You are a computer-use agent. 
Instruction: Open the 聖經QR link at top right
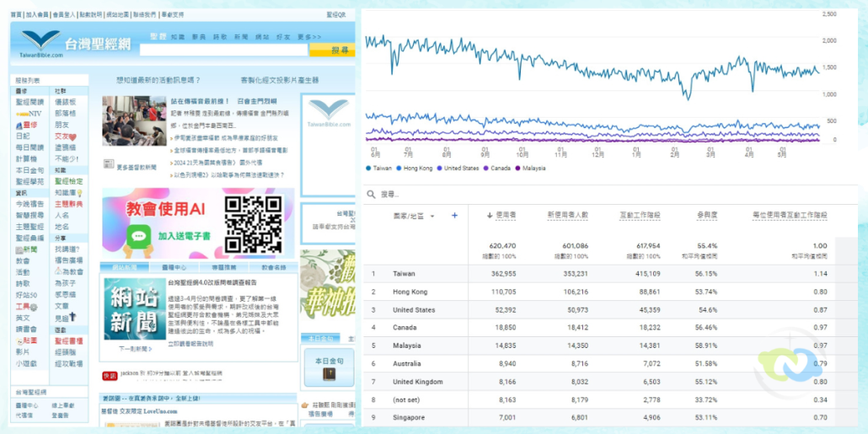336,14
